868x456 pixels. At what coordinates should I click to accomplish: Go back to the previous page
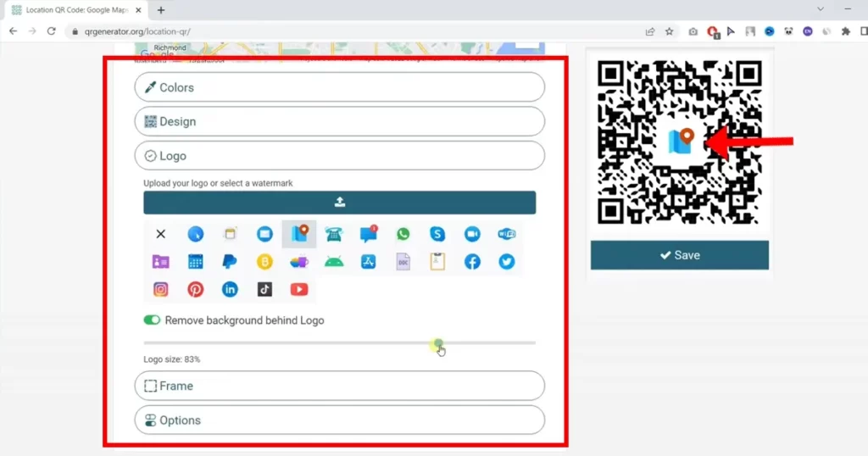[14, 31]
